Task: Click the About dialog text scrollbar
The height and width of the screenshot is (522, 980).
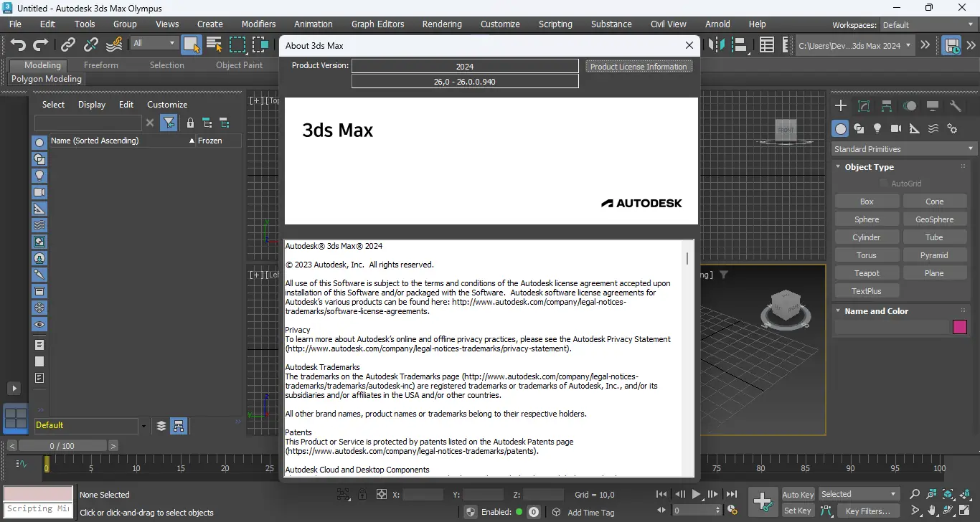Action: 687,258
